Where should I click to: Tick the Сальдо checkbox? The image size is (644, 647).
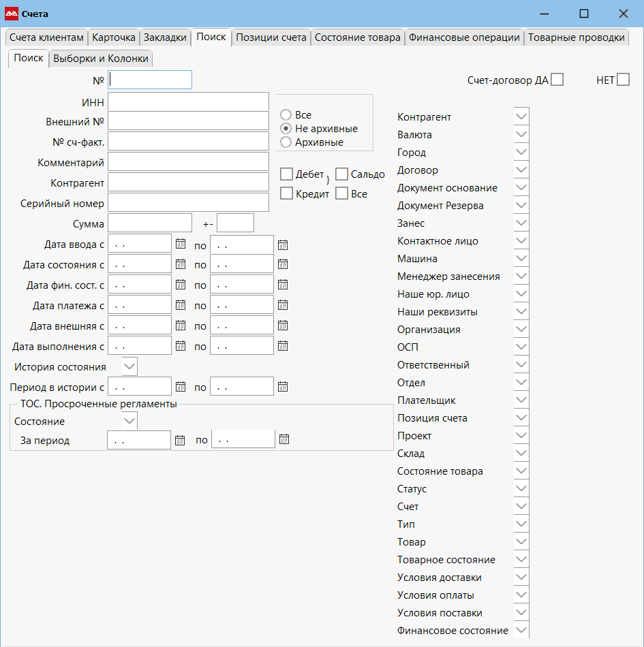(341, 174)
